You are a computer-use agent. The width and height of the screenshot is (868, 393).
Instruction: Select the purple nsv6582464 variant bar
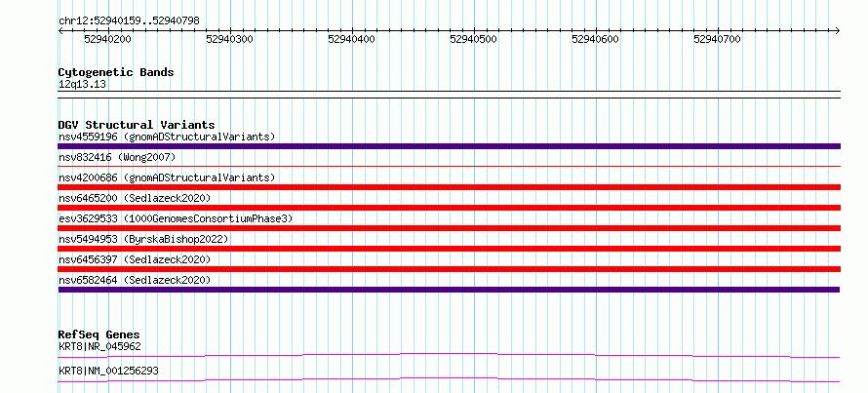(x=449, y=290)
